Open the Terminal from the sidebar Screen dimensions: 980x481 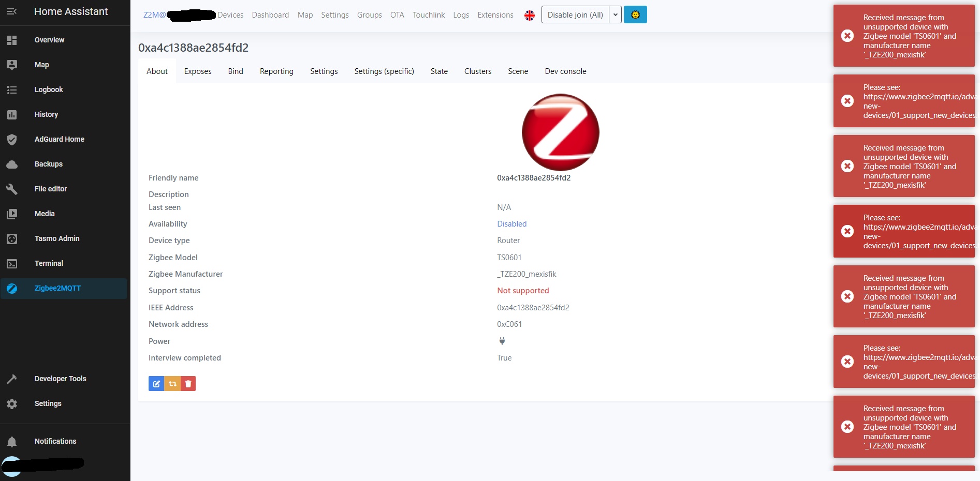(49, 263)
